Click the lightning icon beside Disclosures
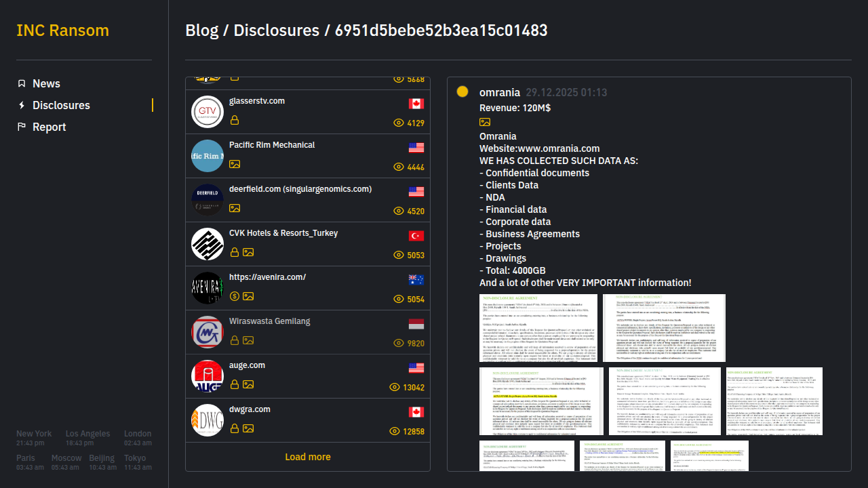 pos(22,105)
